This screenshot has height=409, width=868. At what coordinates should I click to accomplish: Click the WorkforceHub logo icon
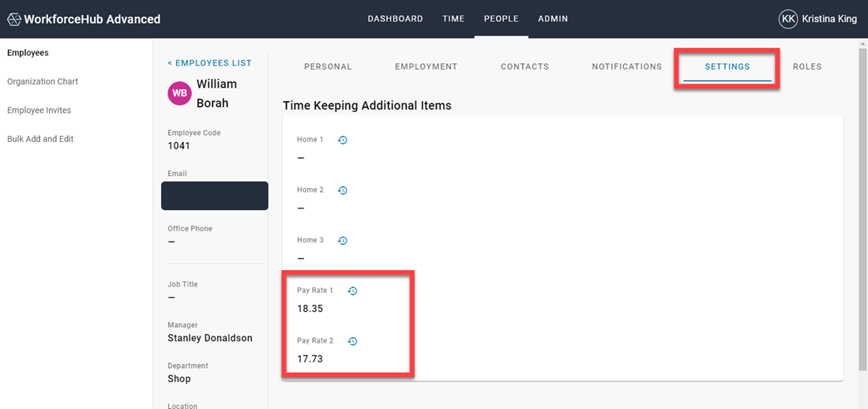(14, 19)
